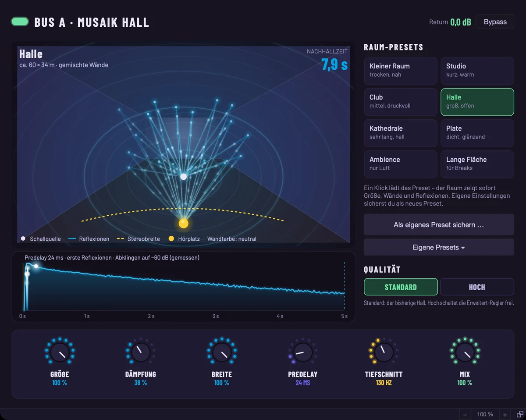526x420 pixels.
Task: Zoom out with the minus icon
Action: [466, 414]
